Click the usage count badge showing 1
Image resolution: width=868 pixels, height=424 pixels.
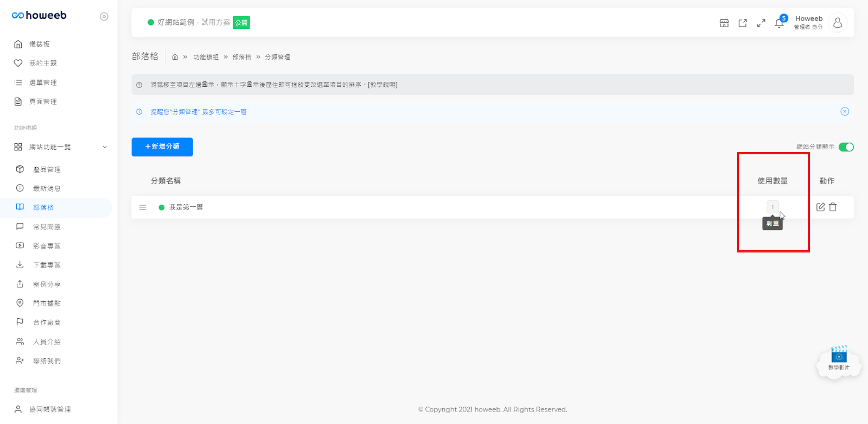click(773, 207)
